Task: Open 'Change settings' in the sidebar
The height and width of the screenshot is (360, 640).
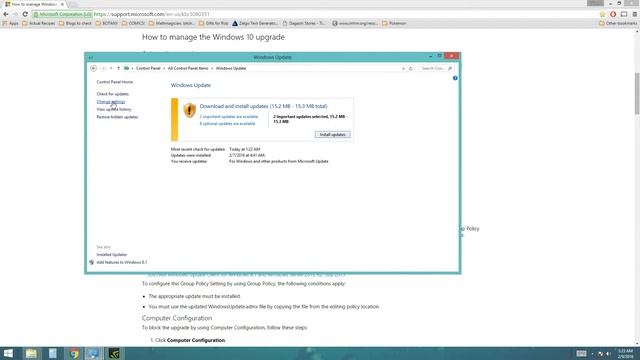Action: pyautogui.click(x=111, y=102)
